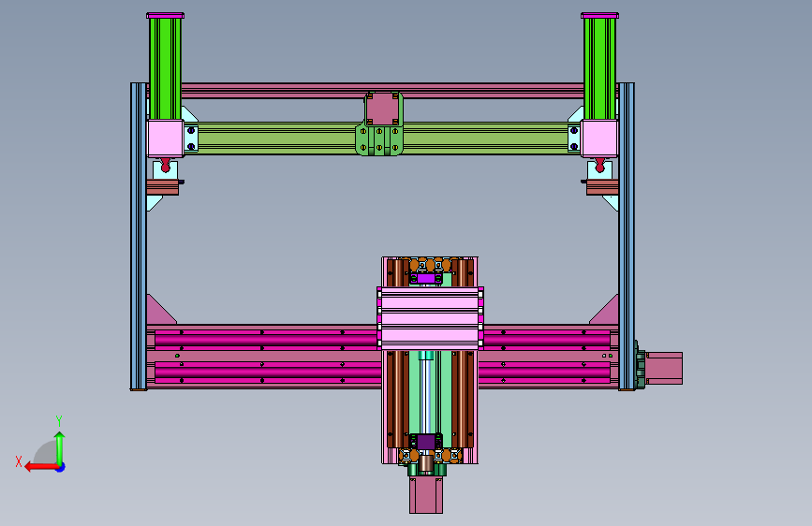Select the square motor on the top center bracket

click(x=382, y=109)
